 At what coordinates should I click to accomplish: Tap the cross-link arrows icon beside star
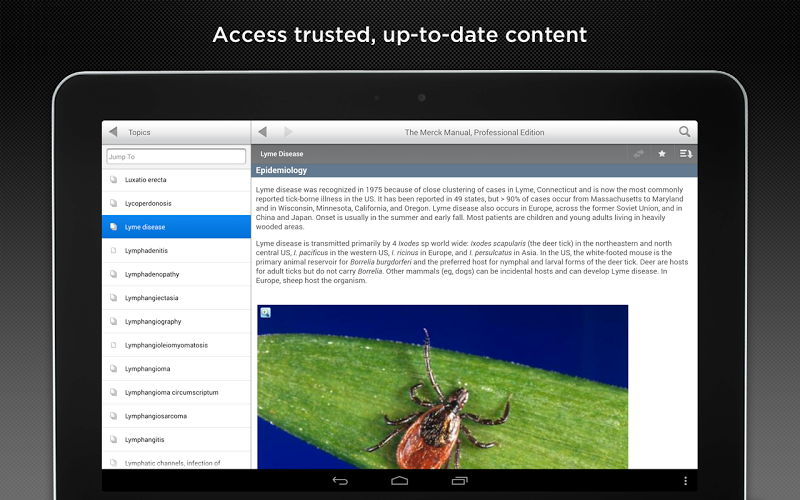[638, 154]
